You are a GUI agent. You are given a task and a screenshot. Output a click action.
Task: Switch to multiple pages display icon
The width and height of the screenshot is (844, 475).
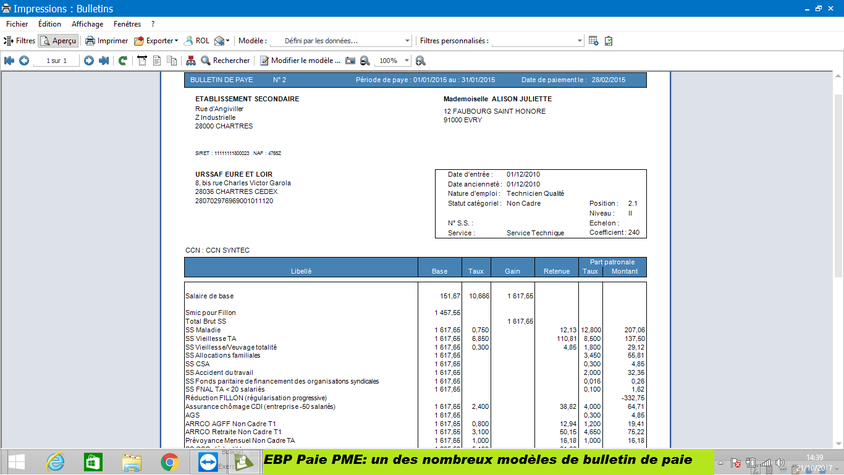[x=172, y=61]
